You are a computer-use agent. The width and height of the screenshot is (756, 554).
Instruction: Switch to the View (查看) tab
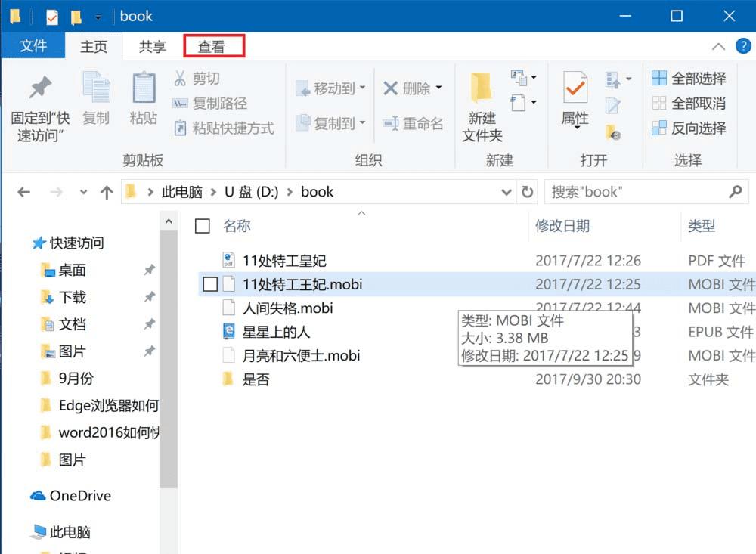[212, 47]
